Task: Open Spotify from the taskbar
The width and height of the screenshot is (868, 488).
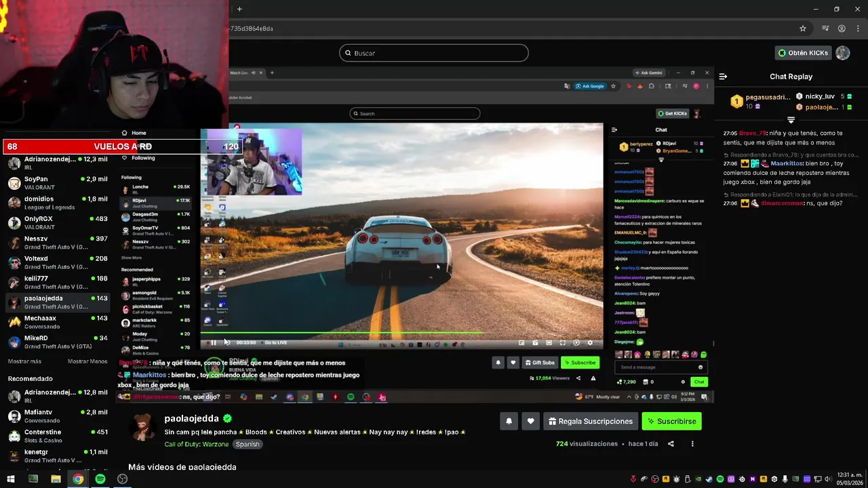Action: (100, 479)
